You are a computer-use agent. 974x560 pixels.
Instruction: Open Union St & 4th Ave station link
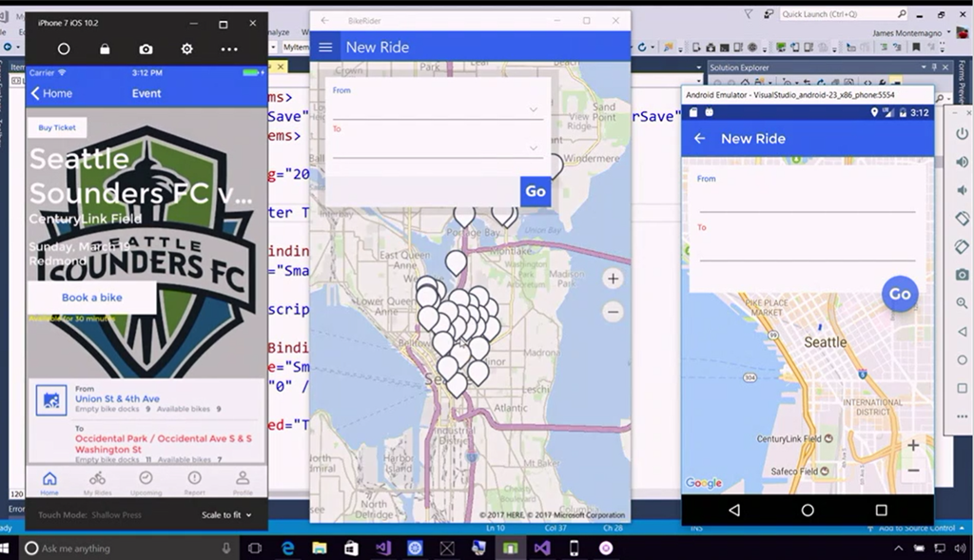coord(117,398)
